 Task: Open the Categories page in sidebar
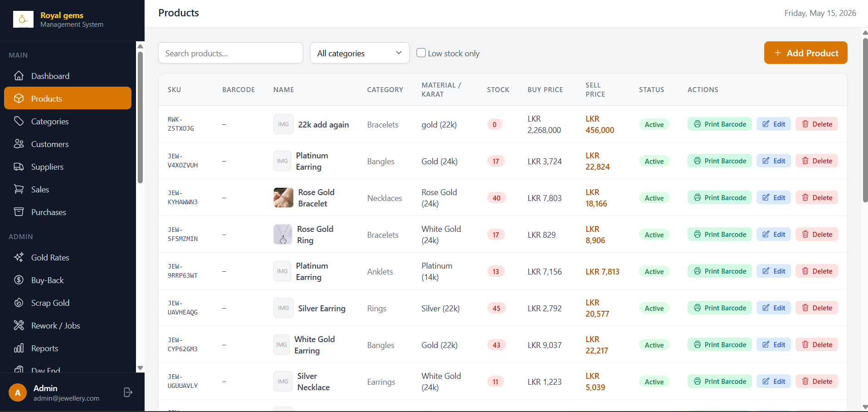coord(68,121)
